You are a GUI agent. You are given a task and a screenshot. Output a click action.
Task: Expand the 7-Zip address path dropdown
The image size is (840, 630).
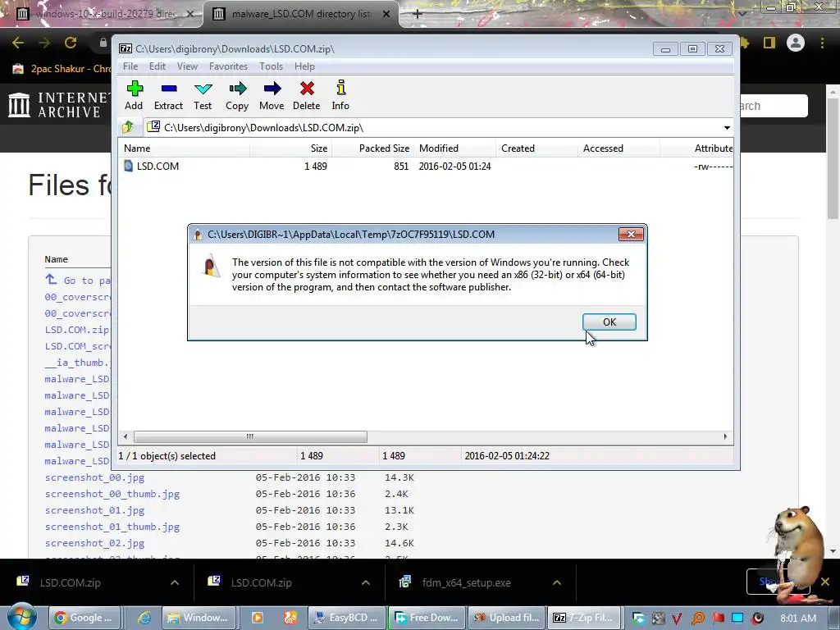(x=727, y=127)
